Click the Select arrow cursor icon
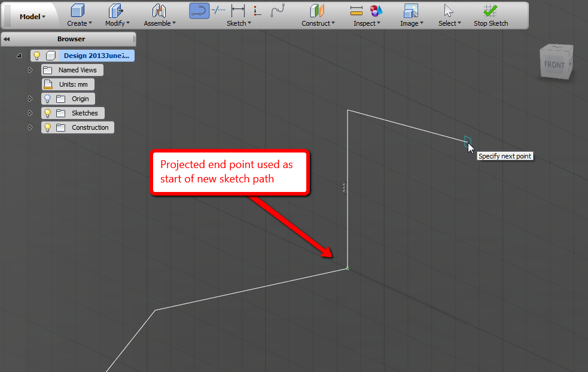This screenshot has width=588, height=372. click(x=448, y=11)
